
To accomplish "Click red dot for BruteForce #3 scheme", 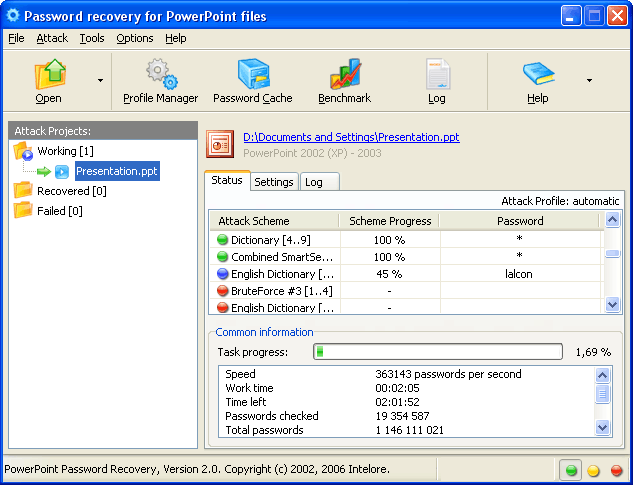I will point(222,291).
